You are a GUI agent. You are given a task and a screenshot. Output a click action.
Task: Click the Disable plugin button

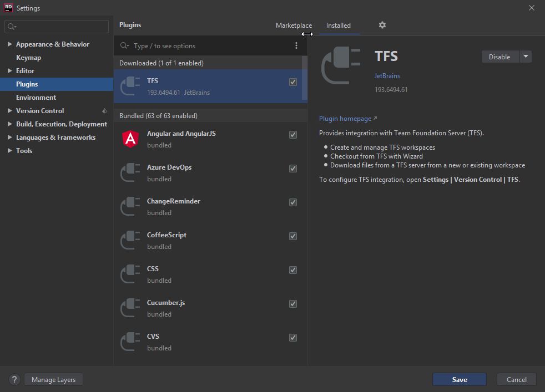coord(501,57)
